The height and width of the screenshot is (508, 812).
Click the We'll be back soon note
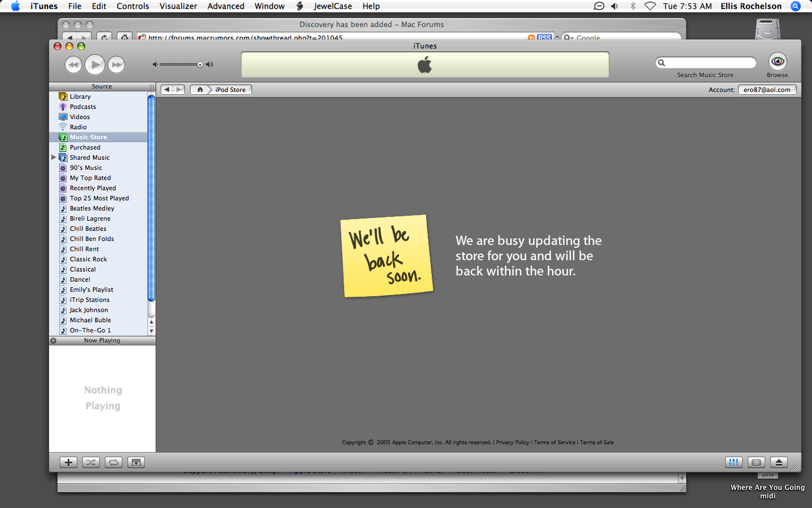[387, 256]
